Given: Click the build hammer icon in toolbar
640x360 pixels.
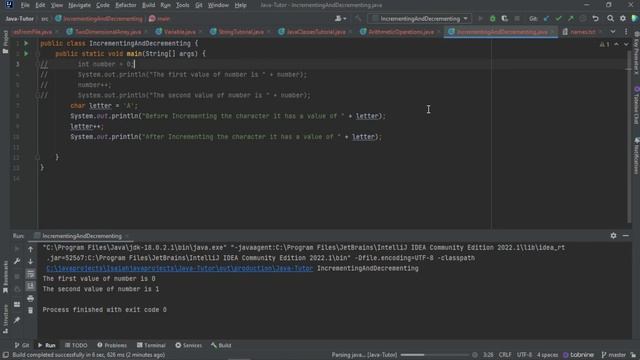Looking at the screenshot, I should pos(358,19).
